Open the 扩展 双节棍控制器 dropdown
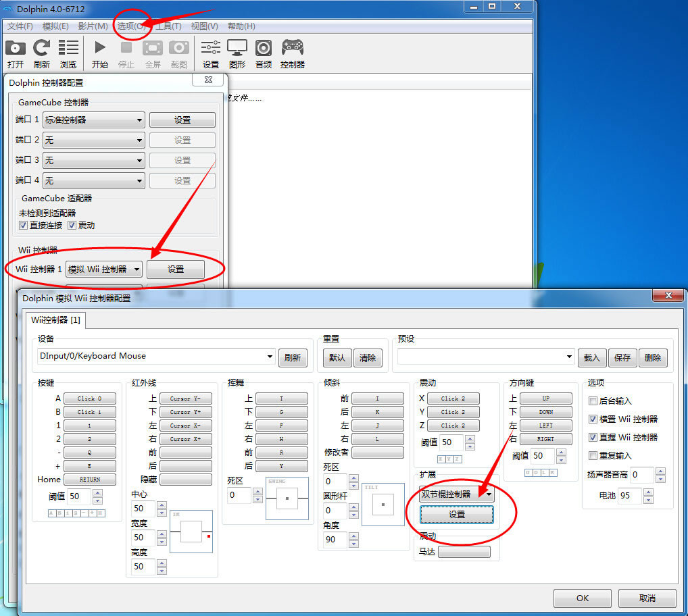The image size is (688, 616). click(457, 494)
